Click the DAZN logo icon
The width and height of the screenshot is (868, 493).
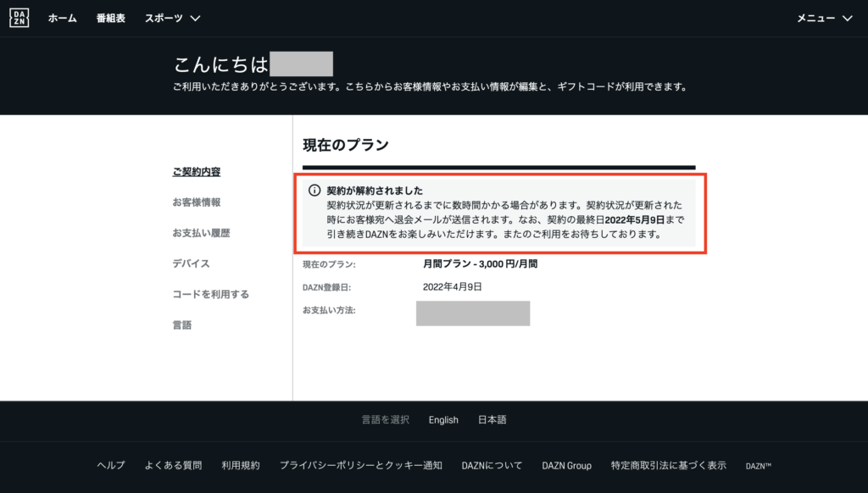click(19, 19)
